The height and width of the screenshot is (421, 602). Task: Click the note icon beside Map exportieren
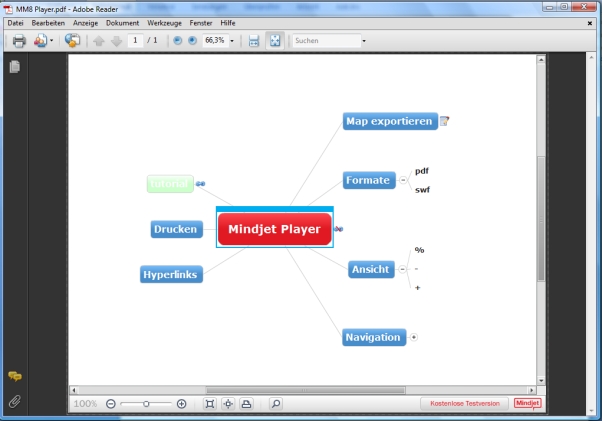coord(444,121)
